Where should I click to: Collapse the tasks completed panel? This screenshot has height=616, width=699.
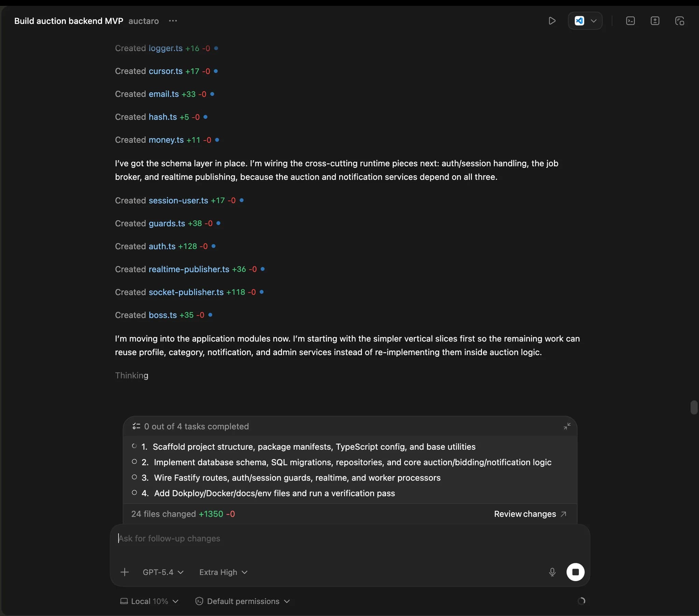click(567, 426)
